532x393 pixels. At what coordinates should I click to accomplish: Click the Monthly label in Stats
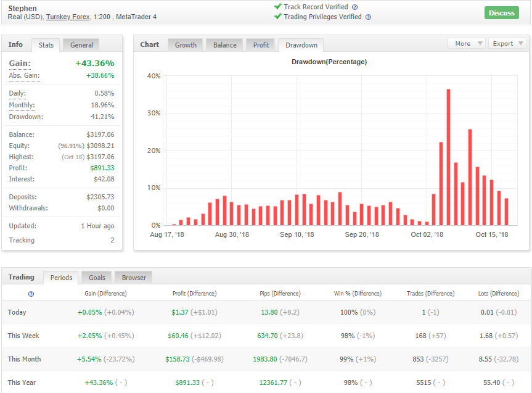[22, 105]
